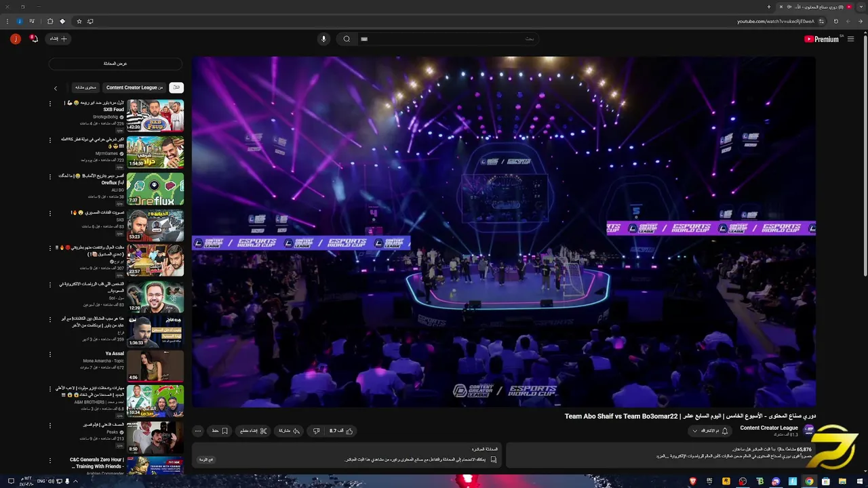This screenshot has height=488, width=868.
Task: Click the site information icon in address bar
Action: pos(821,21)
